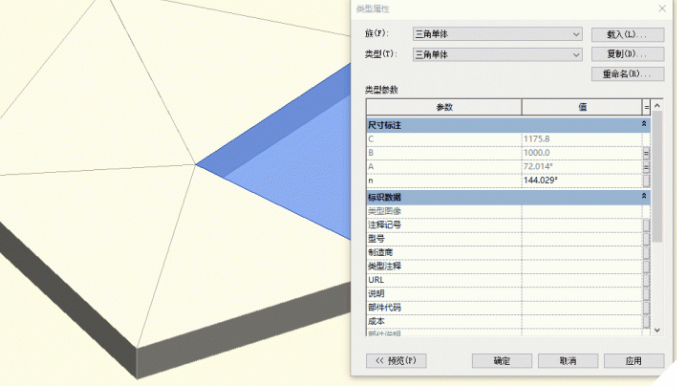
Task: Click the << 预览(P) preview button
Action: tap(396, 361)
